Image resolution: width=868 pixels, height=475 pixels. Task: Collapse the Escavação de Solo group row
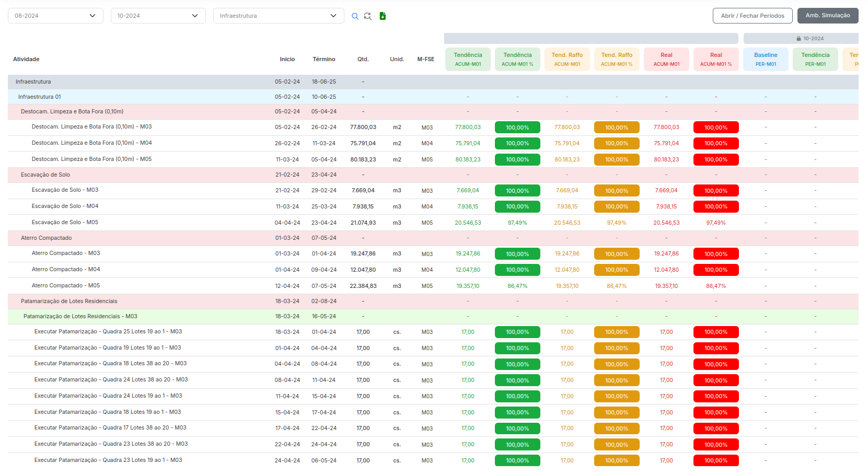tap(45, 175)
